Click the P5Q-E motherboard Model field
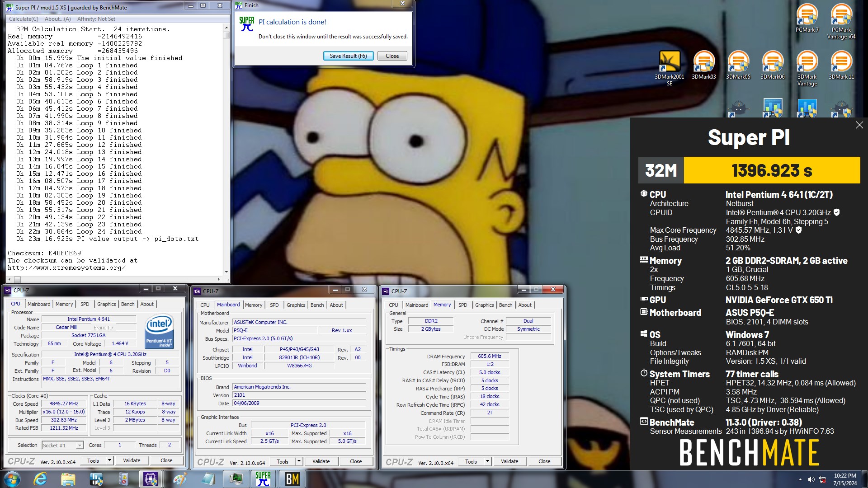Image resolution: width=868 pixels, height=488 pixels. [x=275, y=330]
